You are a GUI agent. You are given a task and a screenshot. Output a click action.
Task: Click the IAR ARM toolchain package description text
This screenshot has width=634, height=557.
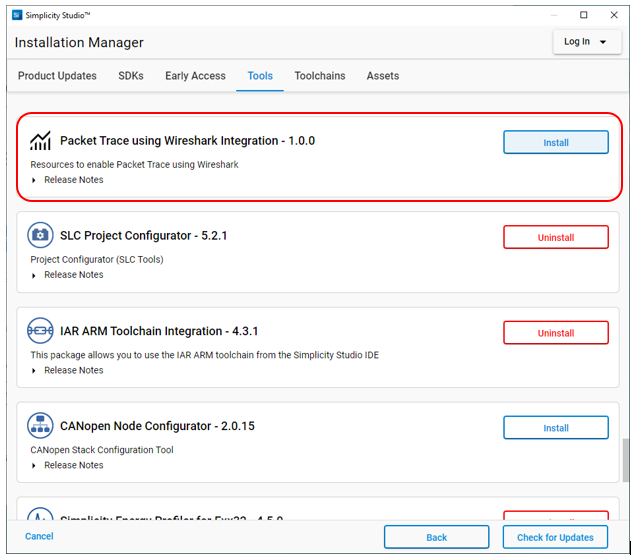(x=205, y=355)
